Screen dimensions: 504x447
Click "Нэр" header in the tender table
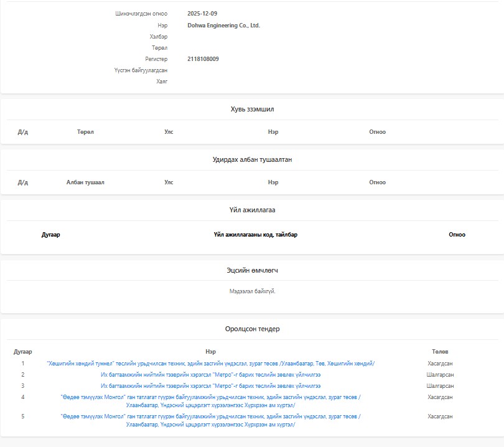210,352
